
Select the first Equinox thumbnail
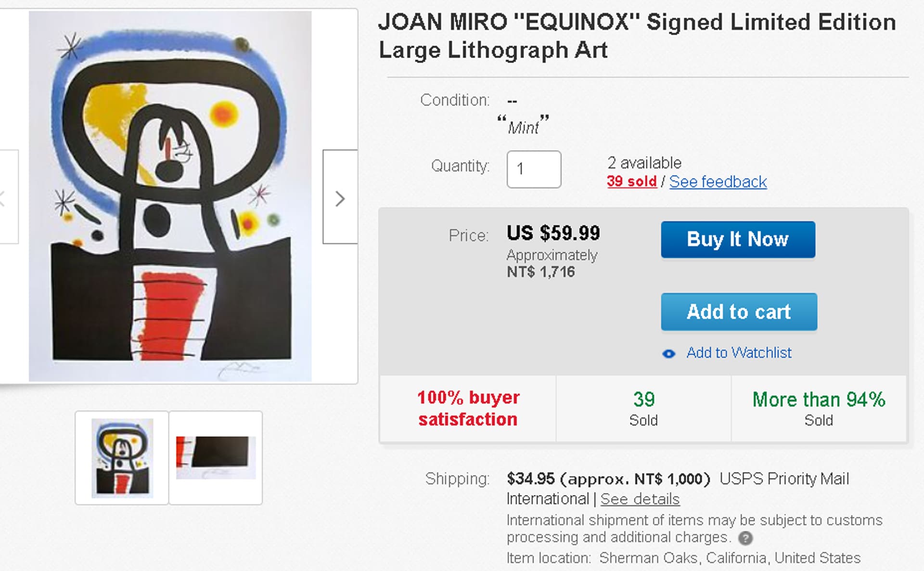pyautogui.click(x=122, y=457)
